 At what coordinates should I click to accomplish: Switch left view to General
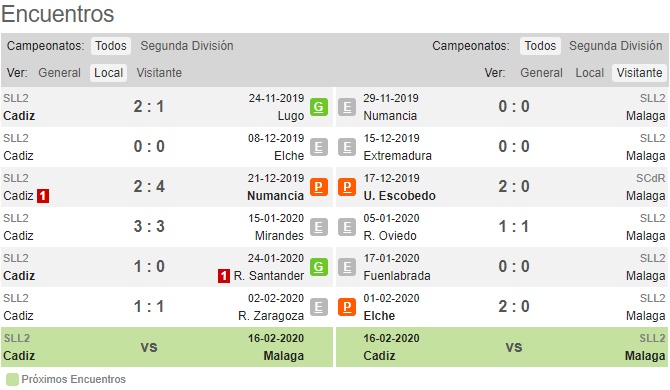pos(59,73)
